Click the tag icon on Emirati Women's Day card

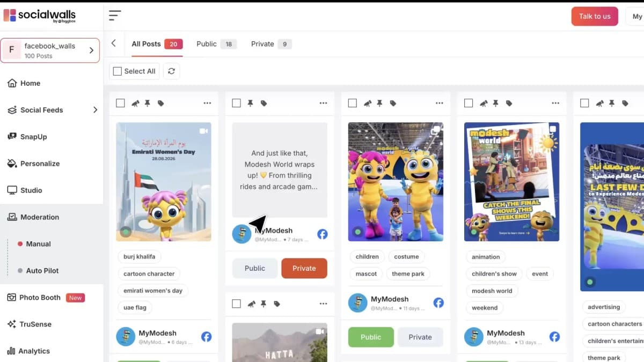[160, 103]
